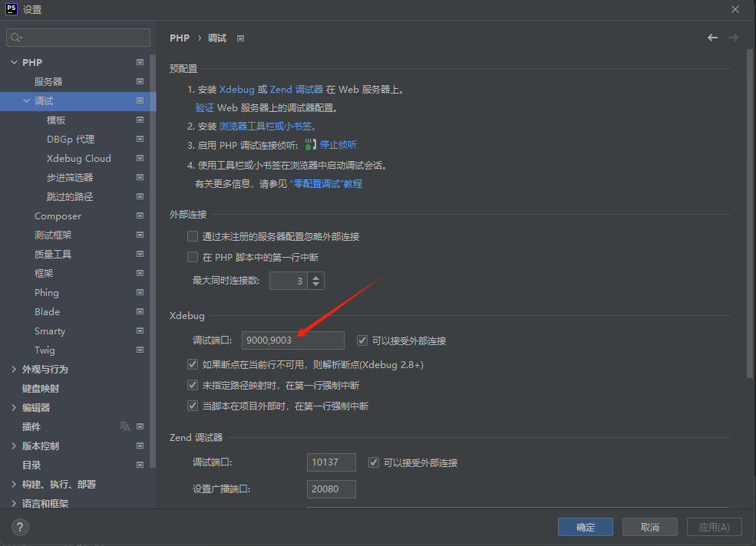Select DBGp 代理 in settings tree

coord(71,140)
